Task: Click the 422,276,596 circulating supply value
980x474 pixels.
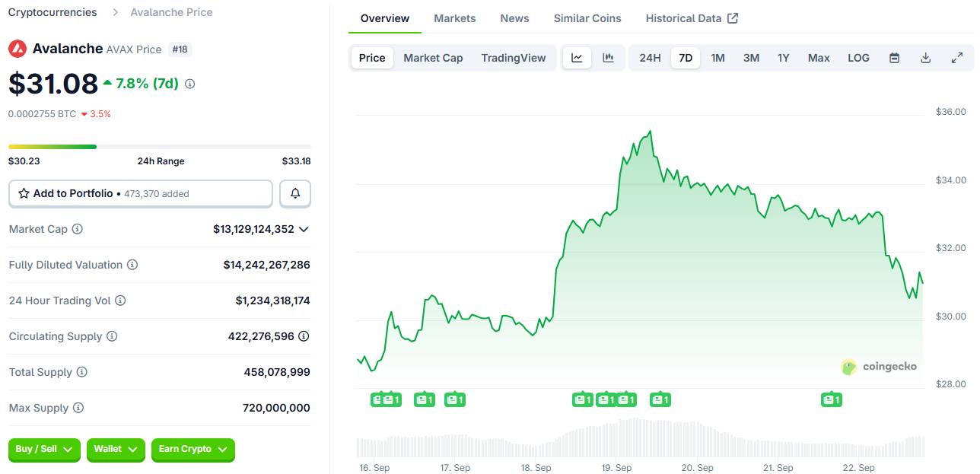Action: (261, 336)
